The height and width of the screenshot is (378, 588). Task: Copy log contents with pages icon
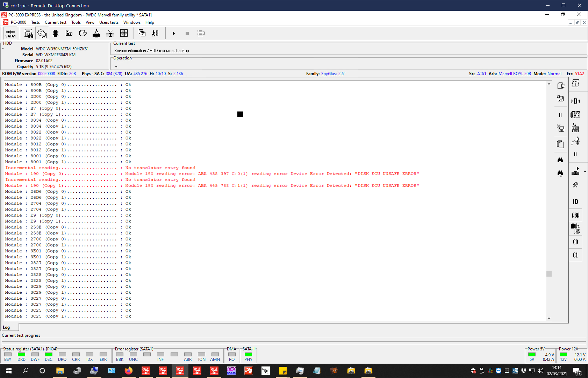(x=560, y=144)
